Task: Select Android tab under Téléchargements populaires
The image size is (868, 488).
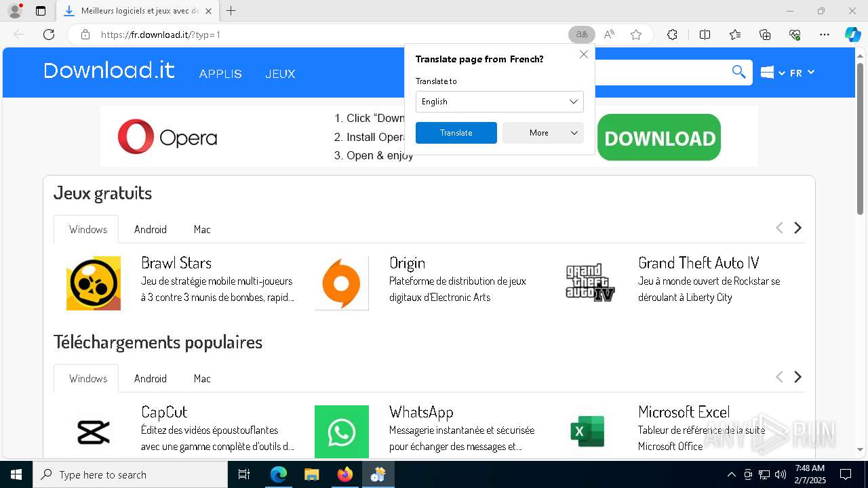Action: tap(151, 378)
